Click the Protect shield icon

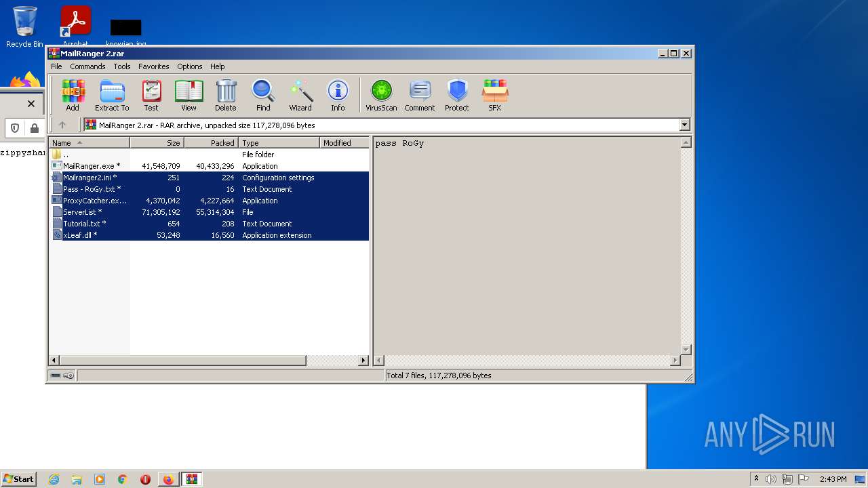pyautogui.click(x=457, y=95)
